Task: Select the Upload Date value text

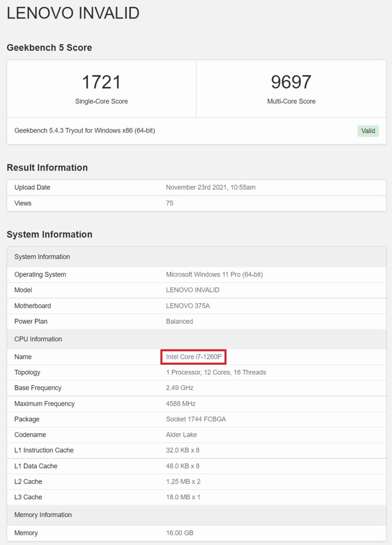Action: pos(211,187)
